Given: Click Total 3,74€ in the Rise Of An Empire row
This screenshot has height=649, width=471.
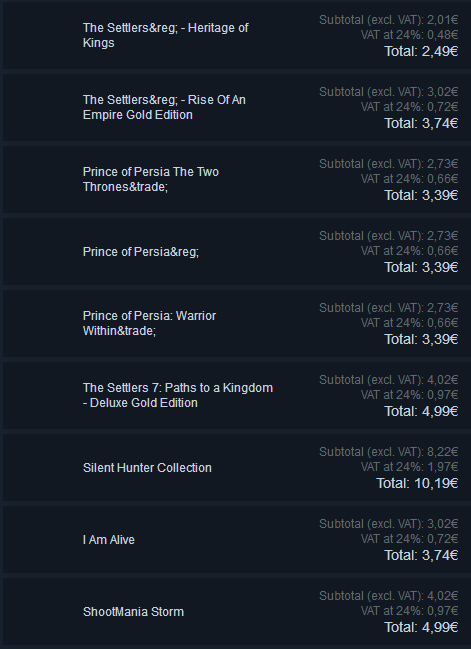Looking at the screenshot, I should (x=421, y=123).
